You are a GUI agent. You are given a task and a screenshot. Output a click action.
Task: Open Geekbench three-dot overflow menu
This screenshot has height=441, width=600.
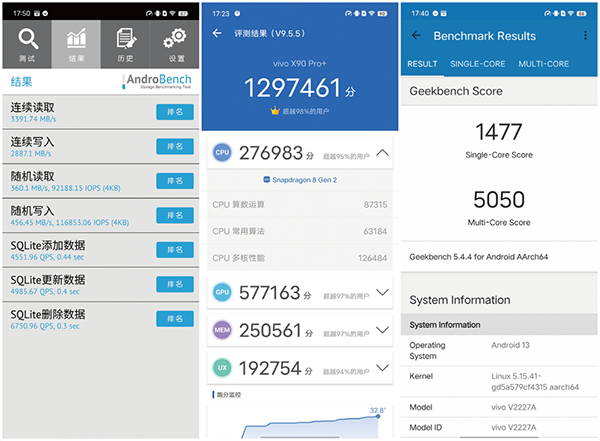[x=586, y=35]
